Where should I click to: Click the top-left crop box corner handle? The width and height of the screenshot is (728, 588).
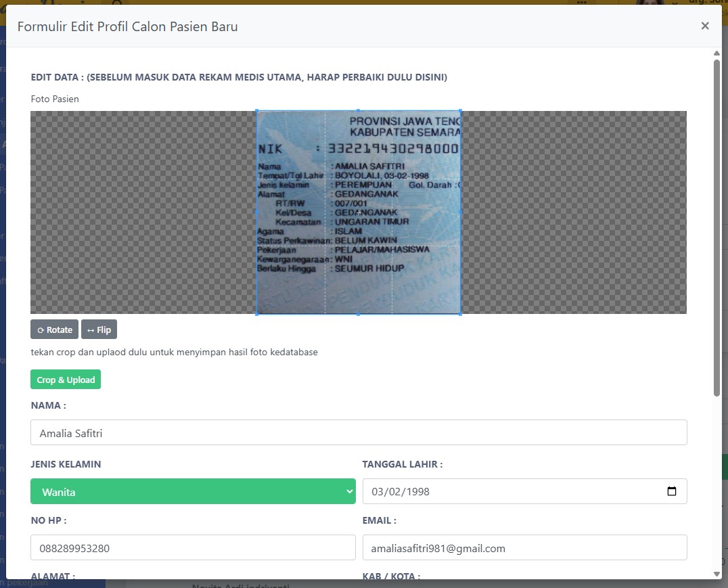256,111
